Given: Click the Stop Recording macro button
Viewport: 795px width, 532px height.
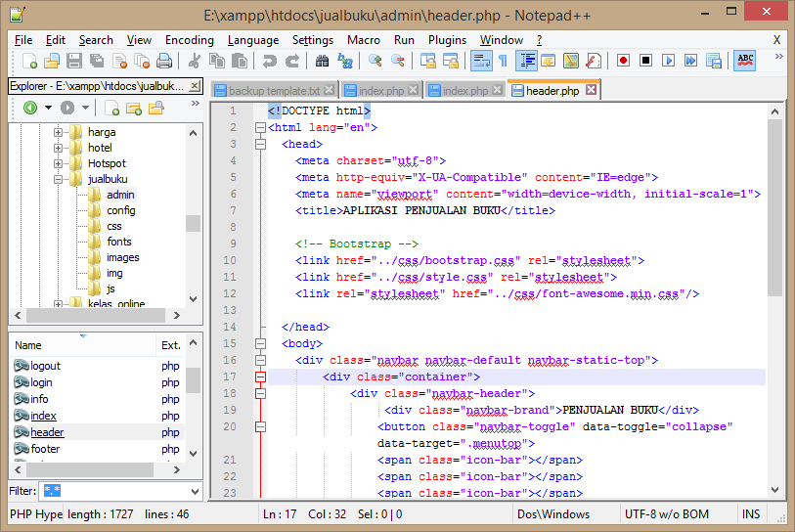Looking at the screenshot, I should pyautogui.click(x=645, y=61).
